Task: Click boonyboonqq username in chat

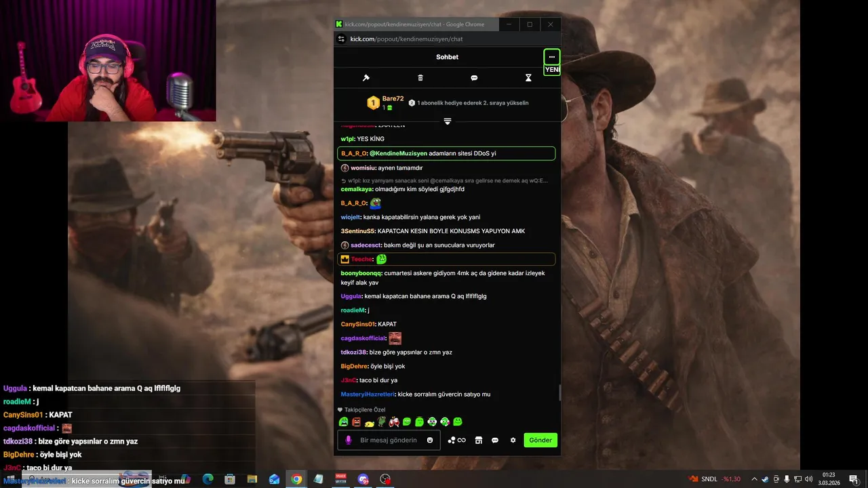Action: pyautogui.click(x=361, y=273)
